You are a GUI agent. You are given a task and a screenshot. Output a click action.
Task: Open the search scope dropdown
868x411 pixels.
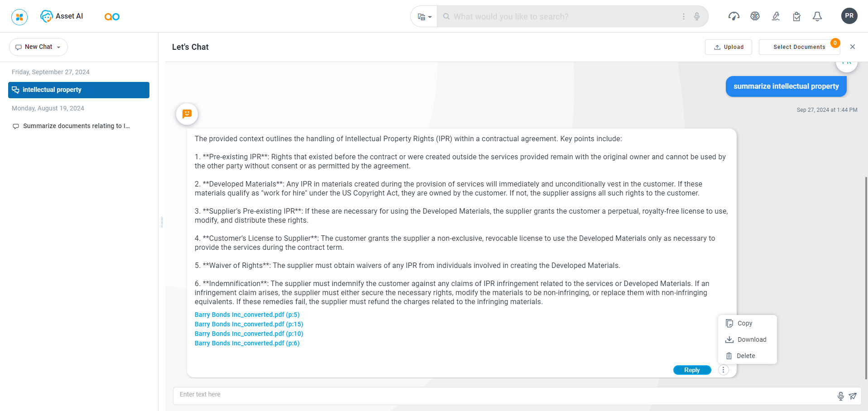[424, 17]
